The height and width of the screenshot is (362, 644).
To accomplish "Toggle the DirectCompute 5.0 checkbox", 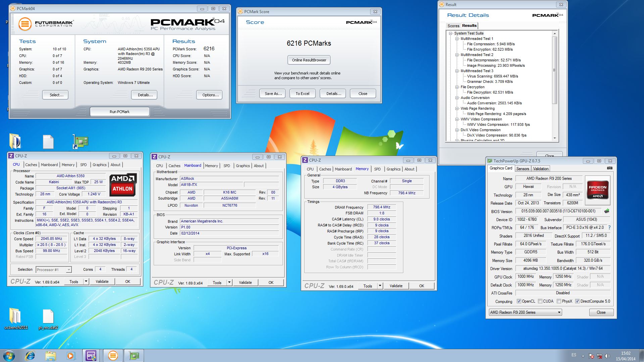I will (577, 301).
